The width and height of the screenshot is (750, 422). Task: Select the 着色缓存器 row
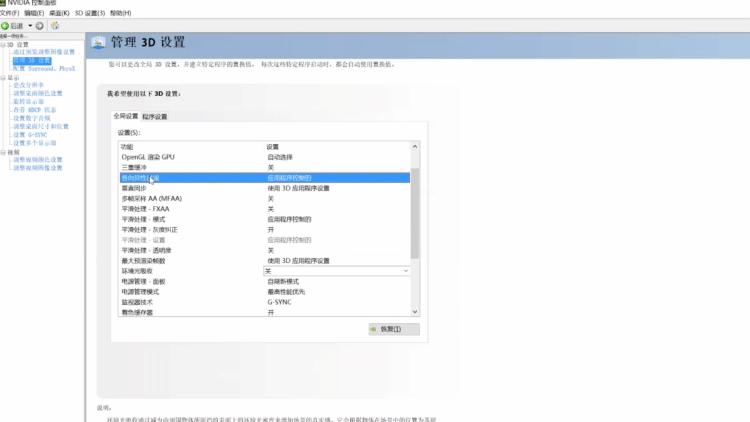[x=265, y=312]
